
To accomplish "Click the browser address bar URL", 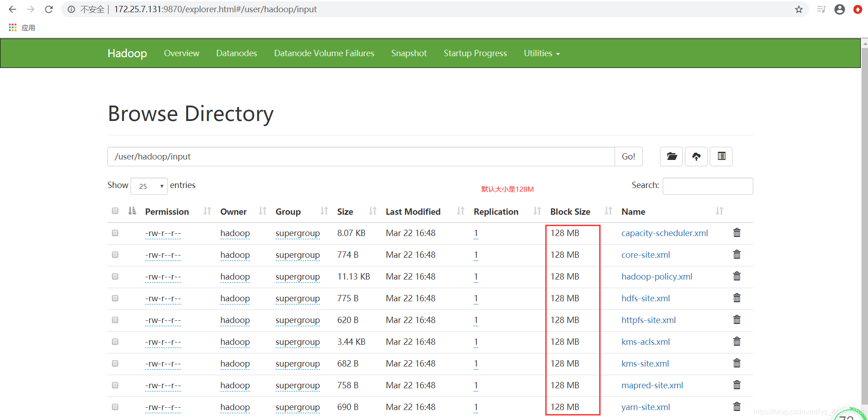I will (x=215, y=9).
